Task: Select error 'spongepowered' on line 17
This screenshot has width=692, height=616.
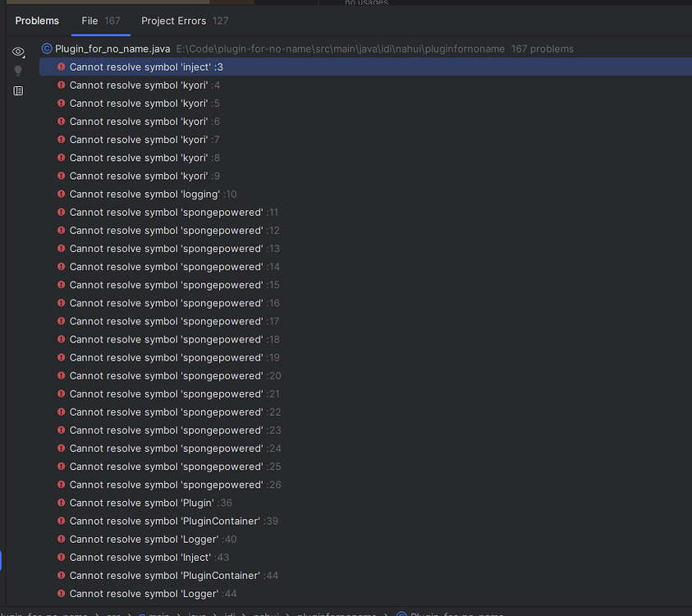Action: point(366,321)
